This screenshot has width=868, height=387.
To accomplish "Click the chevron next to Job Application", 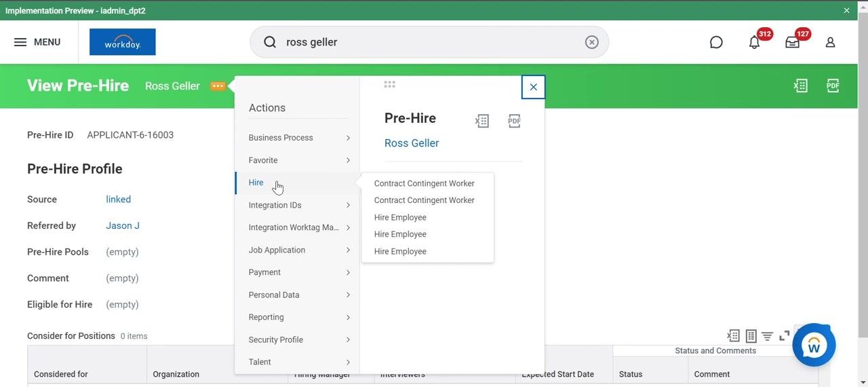I will [x=348, y=250].
